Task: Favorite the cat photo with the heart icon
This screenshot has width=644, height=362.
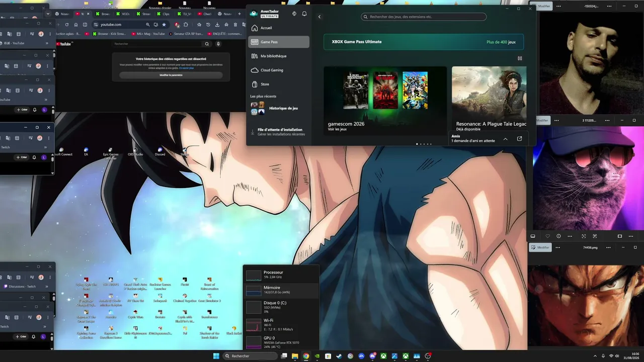Action: [x=547, y=236]
